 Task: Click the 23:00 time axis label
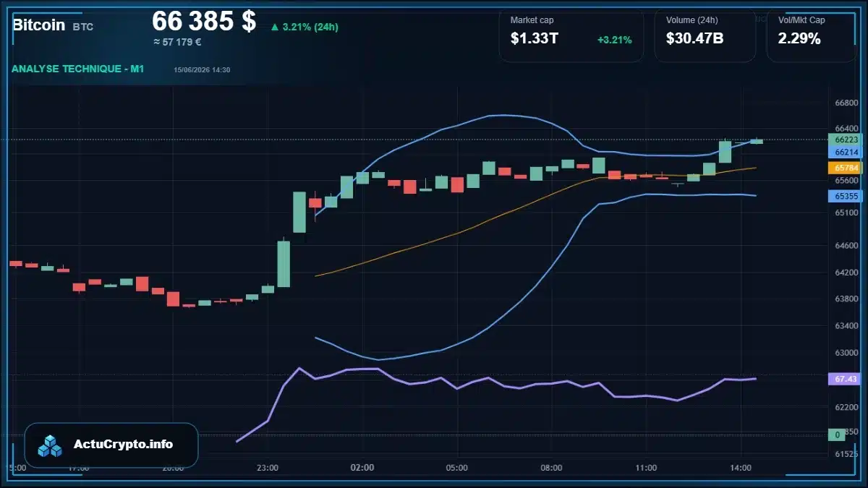(x=268, y=468)
